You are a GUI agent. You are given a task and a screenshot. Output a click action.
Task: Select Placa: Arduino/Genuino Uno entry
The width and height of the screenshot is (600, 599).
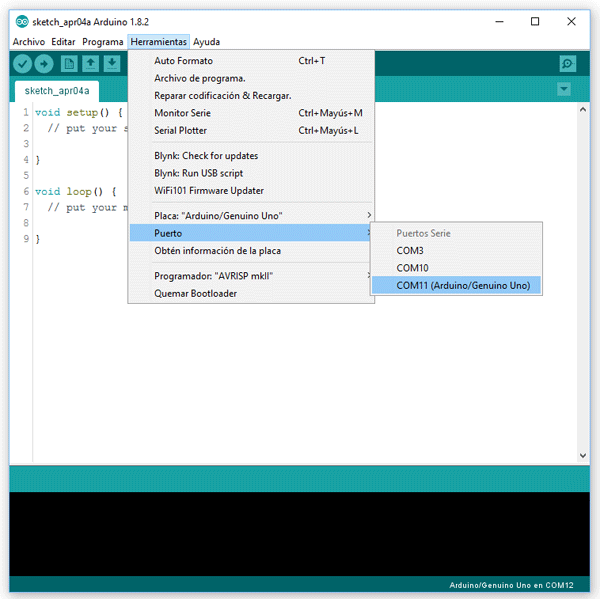pos(251,216)
